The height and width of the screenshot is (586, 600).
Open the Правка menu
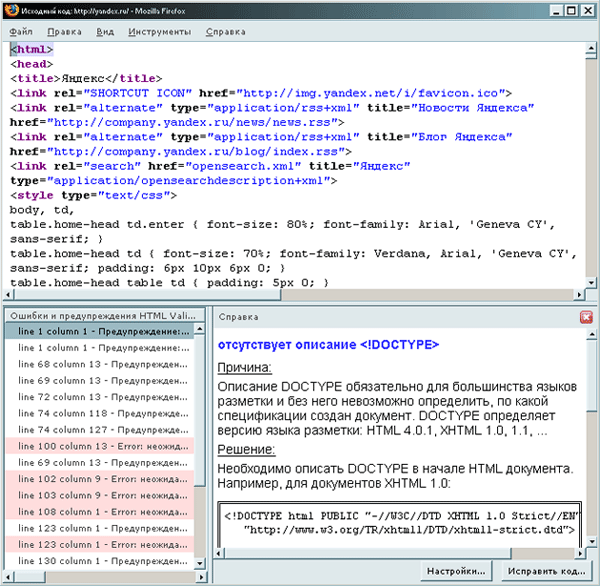(x=64, y=31)
